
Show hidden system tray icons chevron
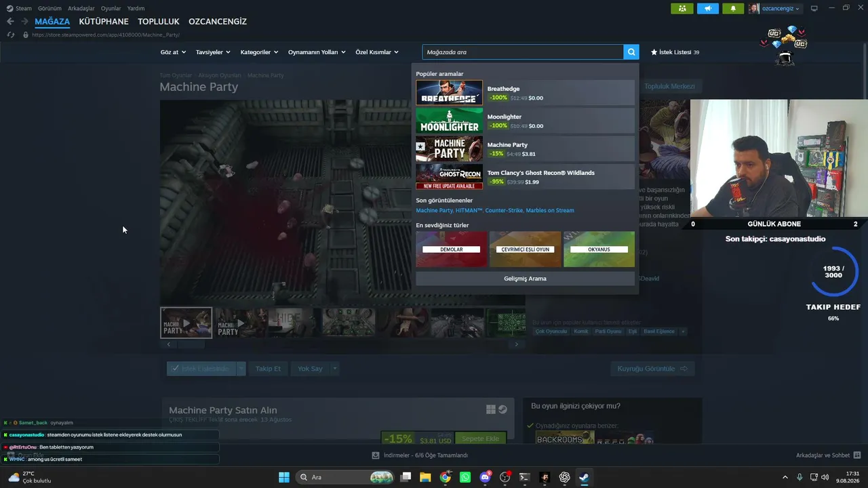pyautogui.click(x=785, y=477)
